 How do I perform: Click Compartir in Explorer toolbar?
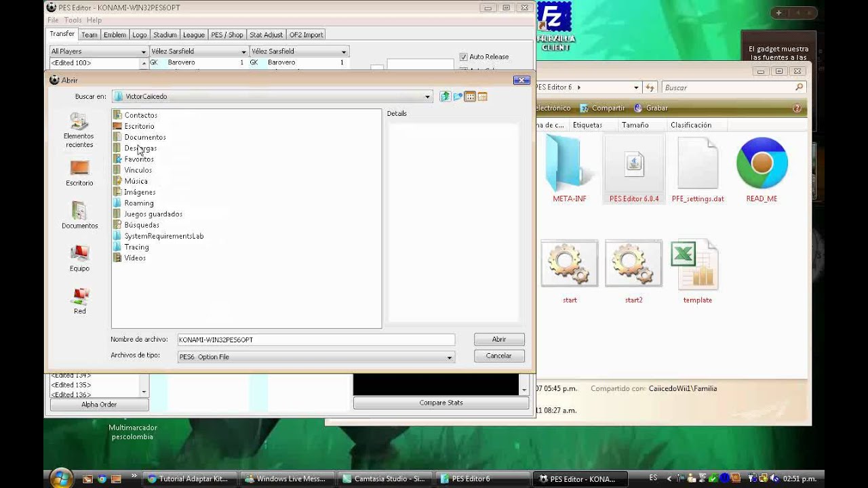pyautogui.click(x=602, y=108)
